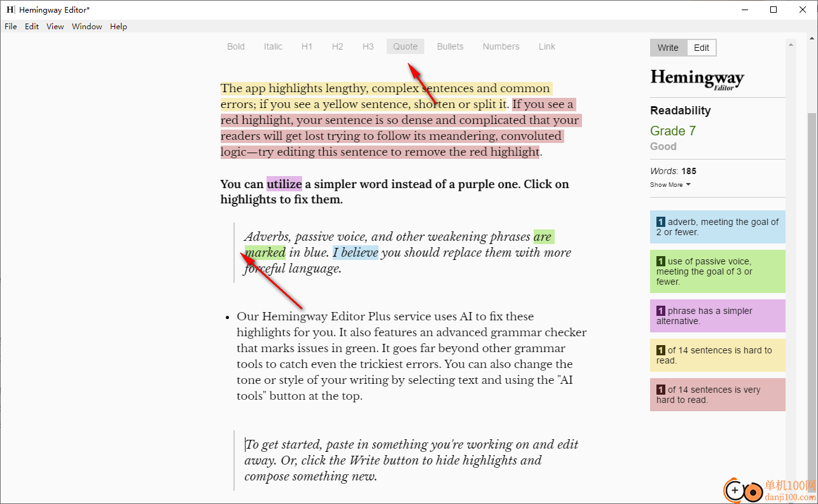Screen dimensions: 818x504
Task: Insert Bullets list
Action: click(450, 46)
